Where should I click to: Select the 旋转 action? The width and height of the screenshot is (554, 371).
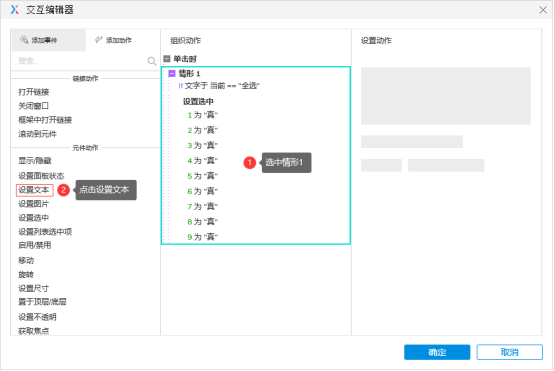tap(26, 275)
